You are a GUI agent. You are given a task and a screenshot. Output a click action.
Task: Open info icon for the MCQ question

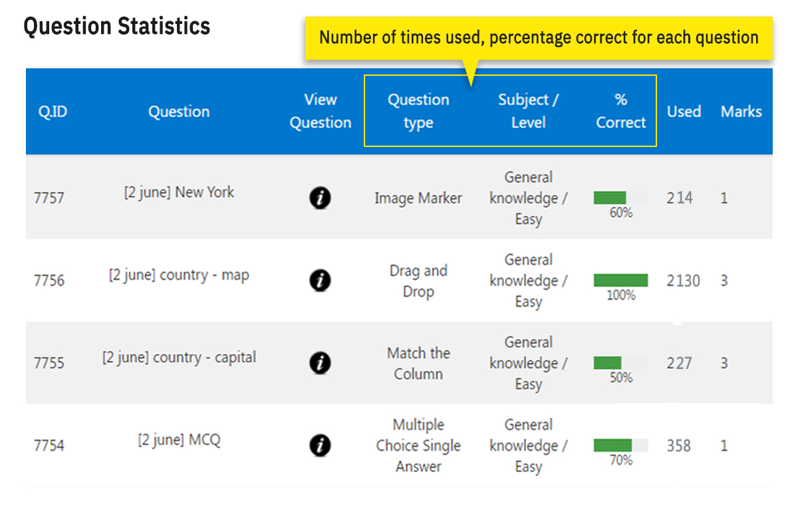(x=320, y=446)
